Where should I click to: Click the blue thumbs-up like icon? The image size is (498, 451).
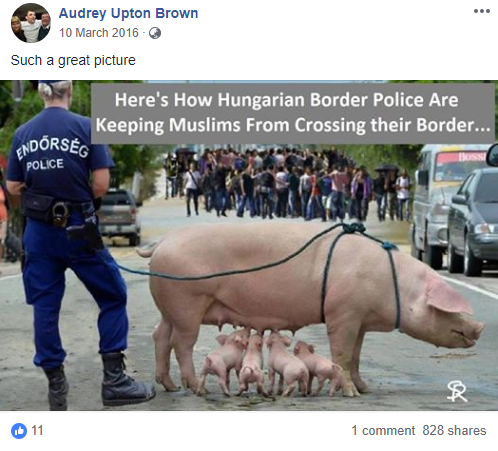tap(19, 431)
